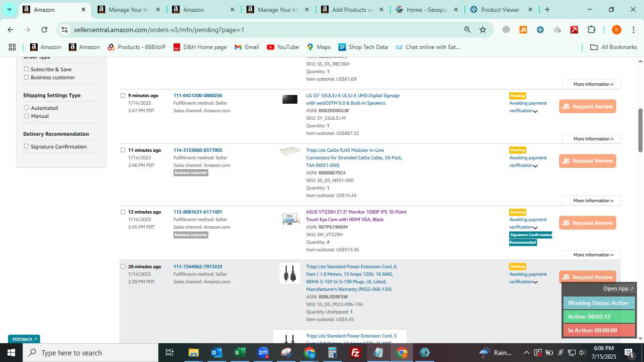Select checkbox for order 111-0421200-0880256
The width and height of the screenshot is (644, 362).
tap(123, 96)
